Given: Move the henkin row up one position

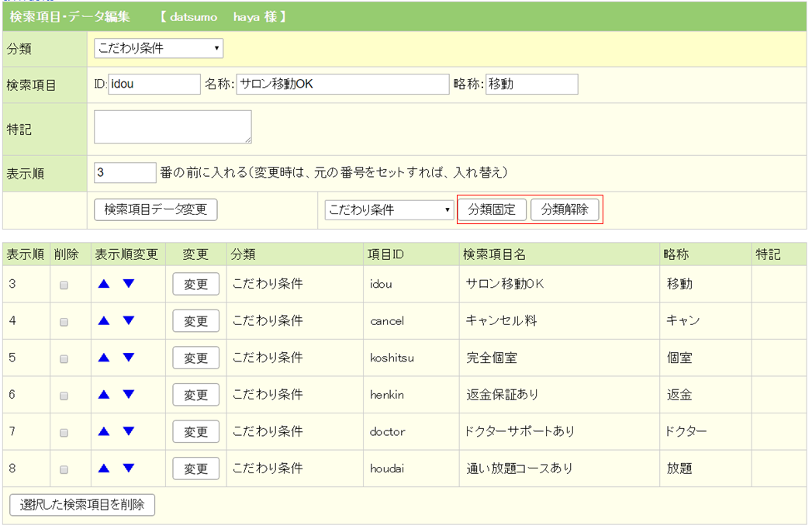Looking at the screenshot, I should pyautogui.click(x=104, y=395).
